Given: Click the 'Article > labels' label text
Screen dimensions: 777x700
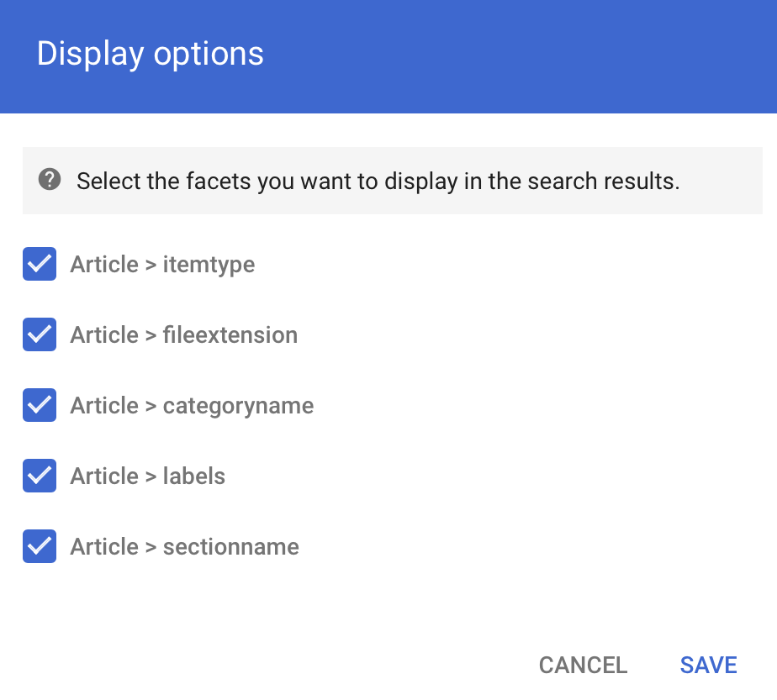Looking at the screenshot, I should 147,476.
